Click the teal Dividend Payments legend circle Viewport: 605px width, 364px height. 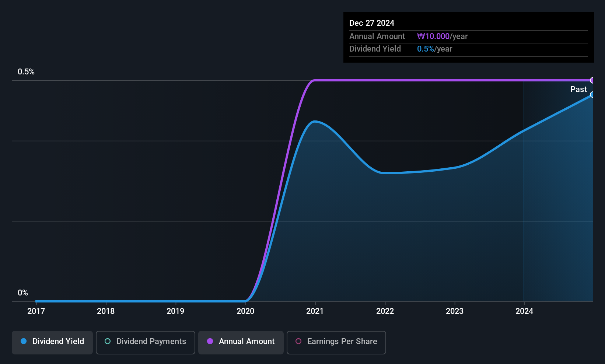pyautogui.click(x=108, y=341)
